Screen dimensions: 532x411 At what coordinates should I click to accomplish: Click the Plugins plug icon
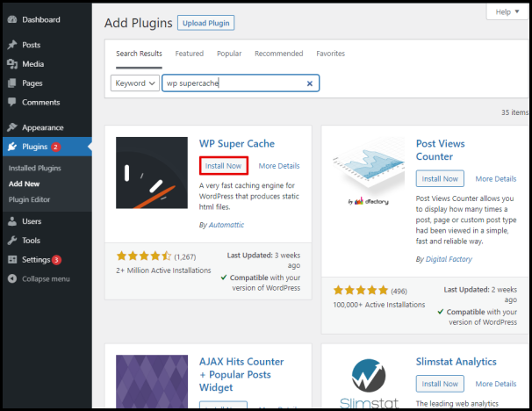coord(12,147)
